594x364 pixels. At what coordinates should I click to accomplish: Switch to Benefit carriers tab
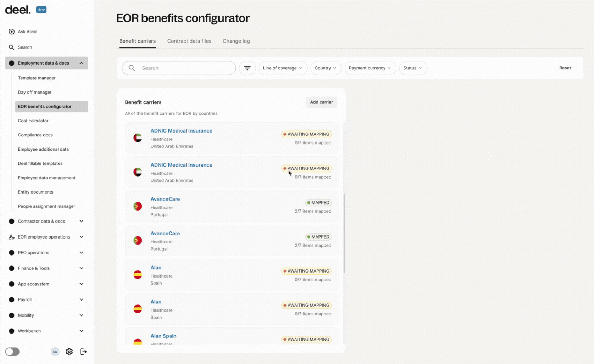point(137,41)
